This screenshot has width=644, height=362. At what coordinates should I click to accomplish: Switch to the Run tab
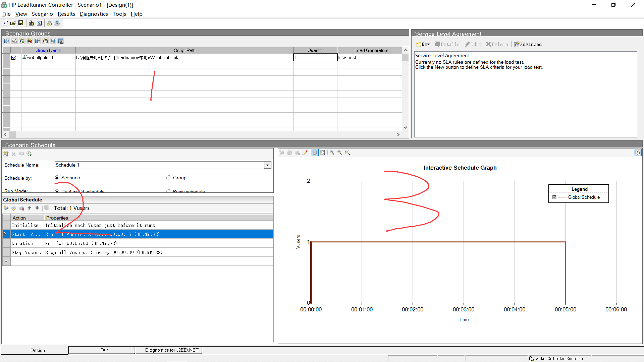click(102, 350)
